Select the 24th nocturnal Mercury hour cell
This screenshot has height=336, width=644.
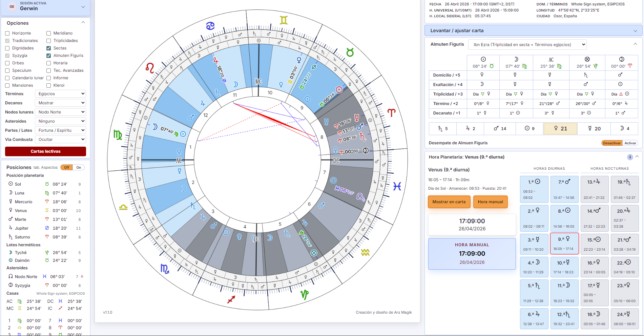[625, 318]
